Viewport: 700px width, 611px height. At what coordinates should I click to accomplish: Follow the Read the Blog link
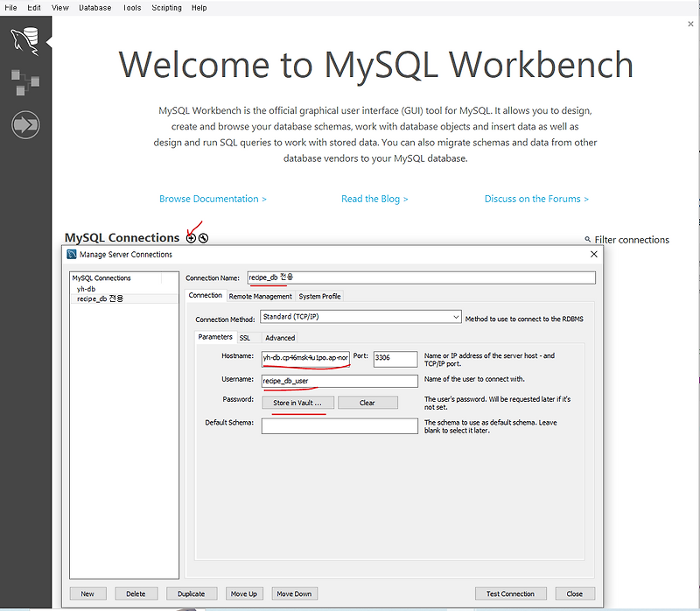click(x=374, y=199)
